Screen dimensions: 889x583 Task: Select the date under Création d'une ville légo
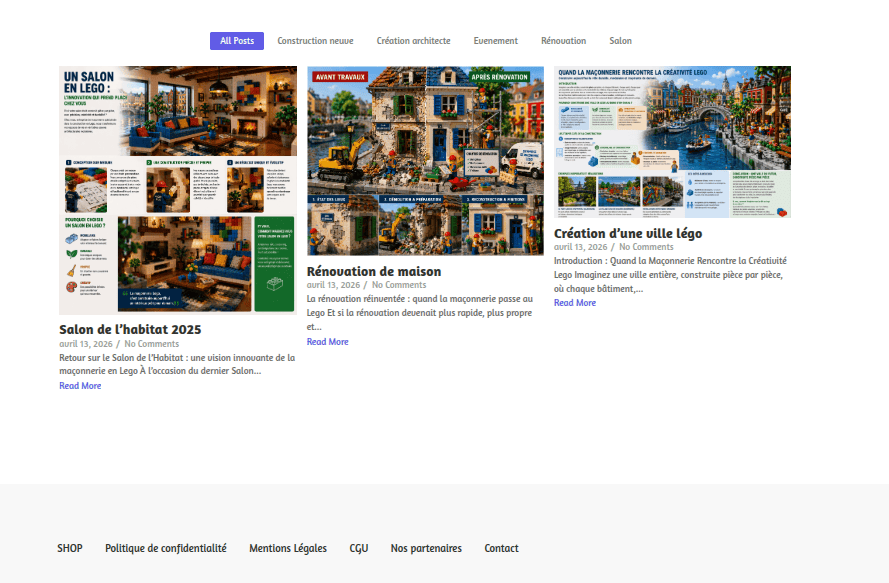pyautogui.click(x=581, y=247)
